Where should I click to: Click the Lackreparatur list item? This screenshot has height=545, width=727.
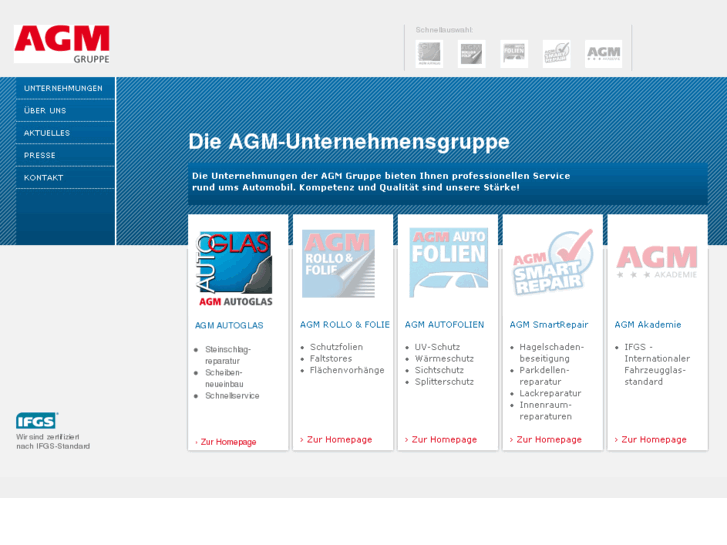click(550, 393)
